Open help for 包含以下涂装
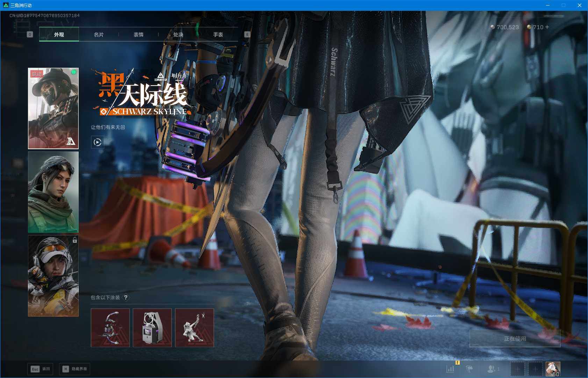Viewport: 588px width, 378px height. point(126,298)
